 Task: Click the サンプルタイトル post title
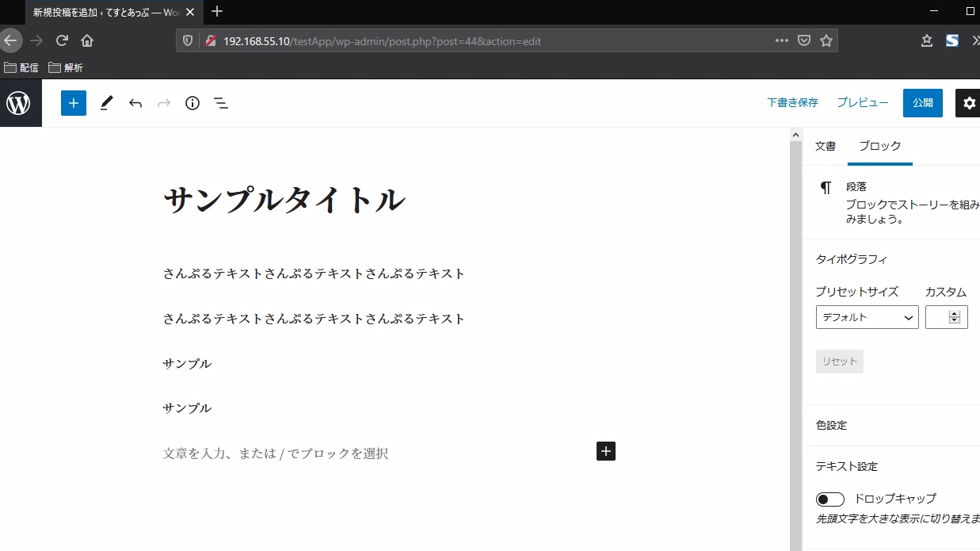point(284,200)
